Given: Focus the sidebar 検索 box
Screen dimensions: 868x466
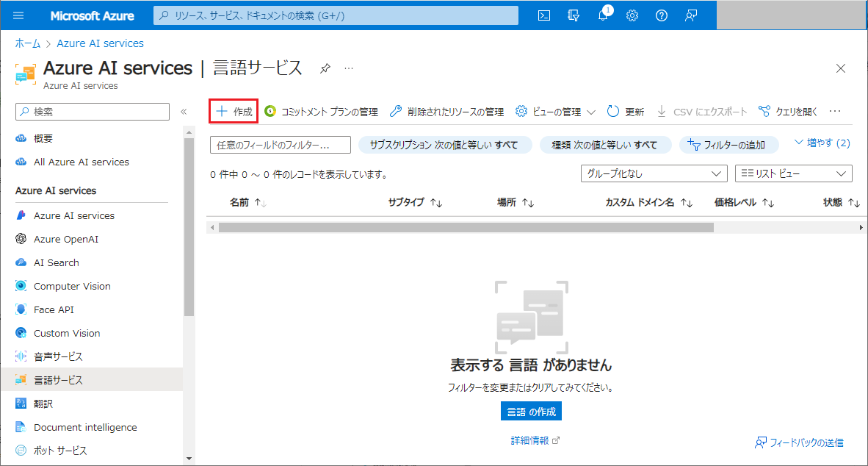Looking at the screenshot, I should pyautogui.click(x=93, y=112).
